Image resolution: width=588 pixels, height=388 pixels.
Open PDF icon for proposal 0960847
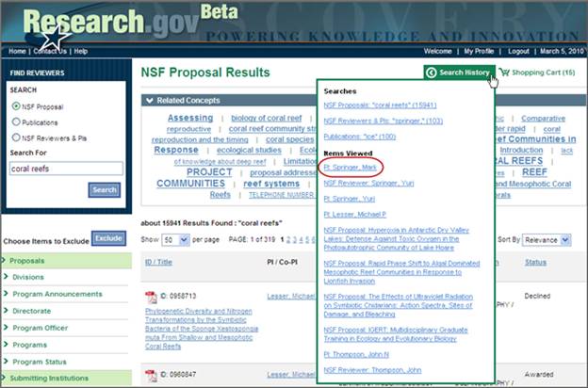(x=151, y=377)
